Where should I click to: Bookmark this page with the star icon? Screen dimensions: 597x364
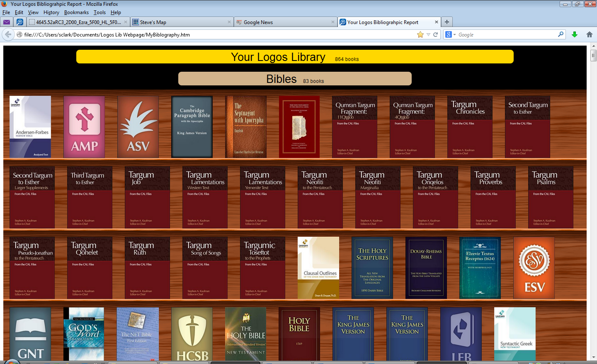420,34
